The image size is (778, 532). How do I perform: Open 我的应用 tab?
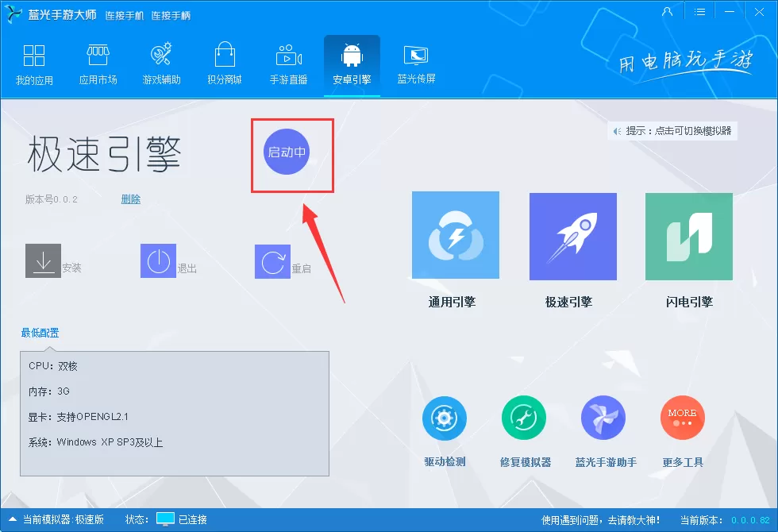click(x=34, y=64)
